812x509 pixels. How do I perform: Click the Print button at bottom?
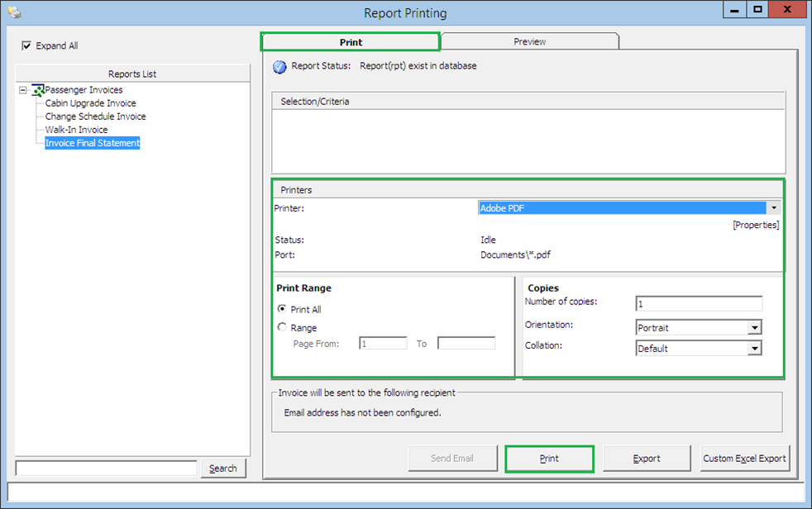click(549, 459)
